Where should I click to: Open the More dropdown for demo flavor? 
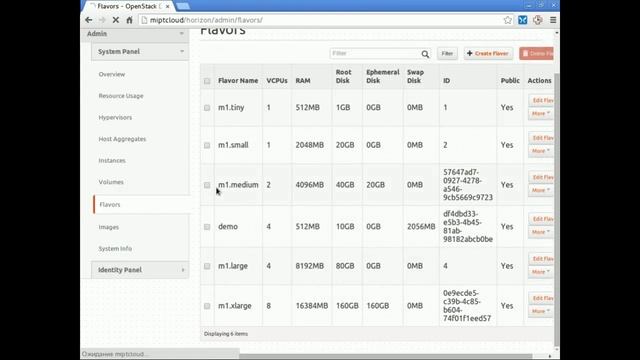tap(540, 232)
